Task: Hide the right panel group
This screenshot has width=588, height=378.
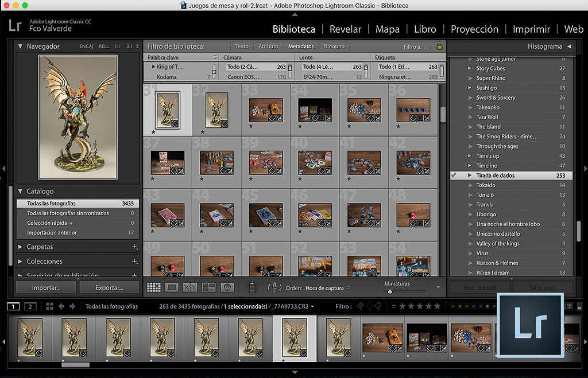Action: pos(585,169)
